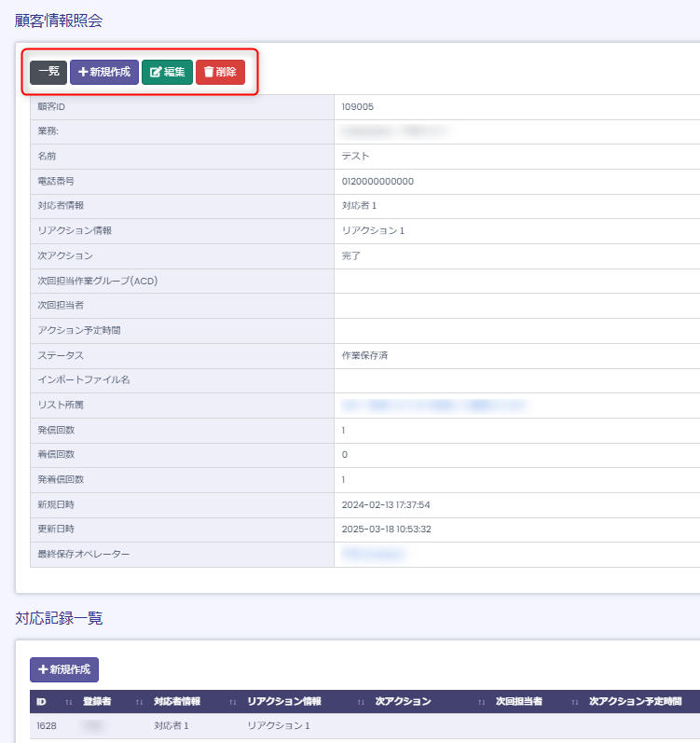This screenshot has height=743, width=700.
Task: Click the 一覧 list button
Action: pos(48,73)
